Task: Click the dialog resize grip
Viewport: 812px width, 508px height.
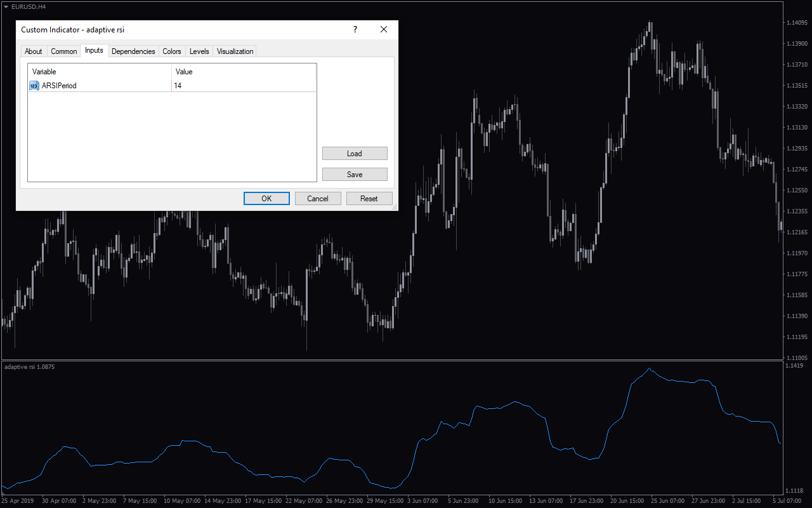Action: coord(395,207)
